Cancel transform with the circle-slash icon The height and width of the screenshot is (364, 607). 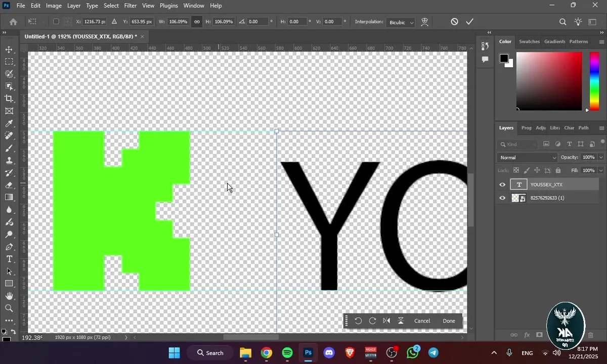coord(454,22)
